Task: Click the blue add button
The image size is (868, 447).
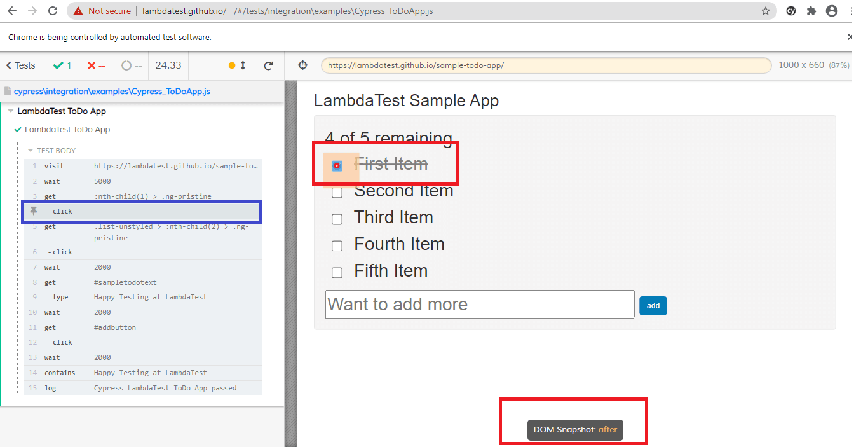Action: tap(653, 306)
